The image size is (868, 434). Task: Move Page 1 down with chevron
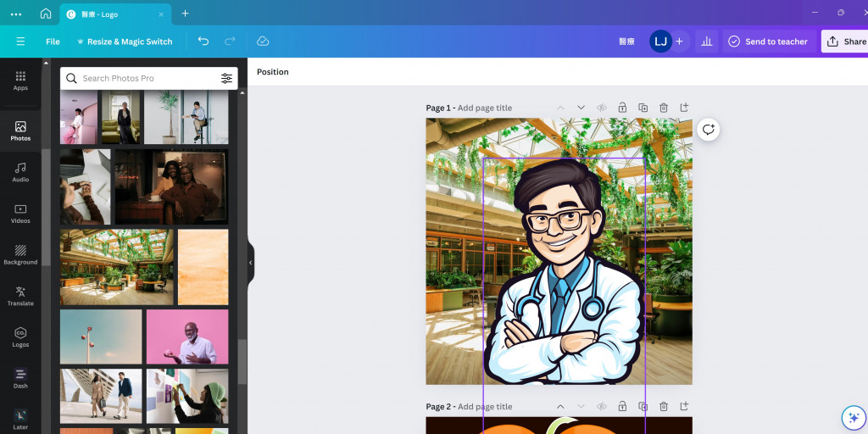tap(581, 108)
